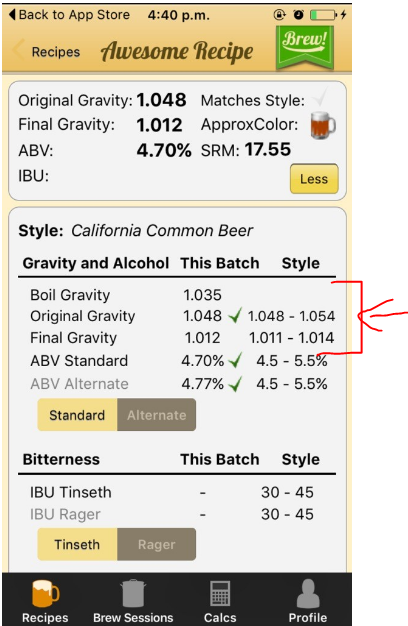Tap the green Brew! ribbon button

(x=305, y=48)
